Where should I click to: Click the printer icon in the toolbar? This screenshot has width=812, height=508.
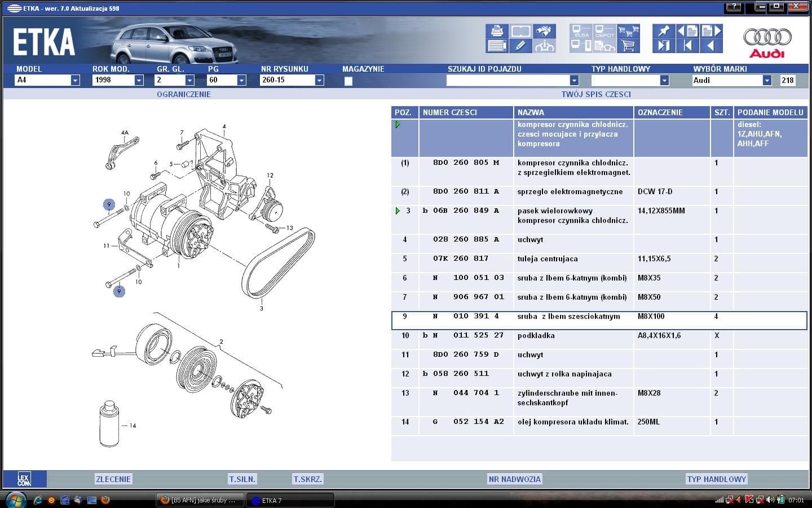[497, 31]
